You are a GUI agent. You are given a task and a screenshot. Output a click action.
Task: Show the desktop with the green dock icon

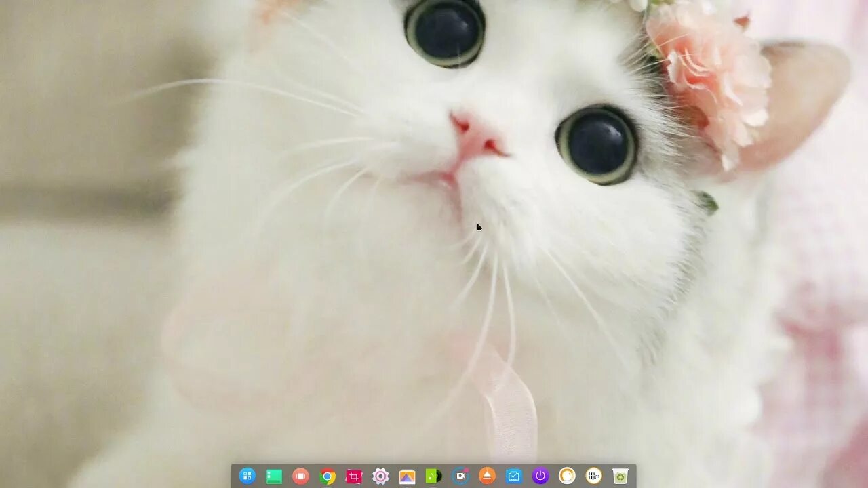[x=274, y=476]
